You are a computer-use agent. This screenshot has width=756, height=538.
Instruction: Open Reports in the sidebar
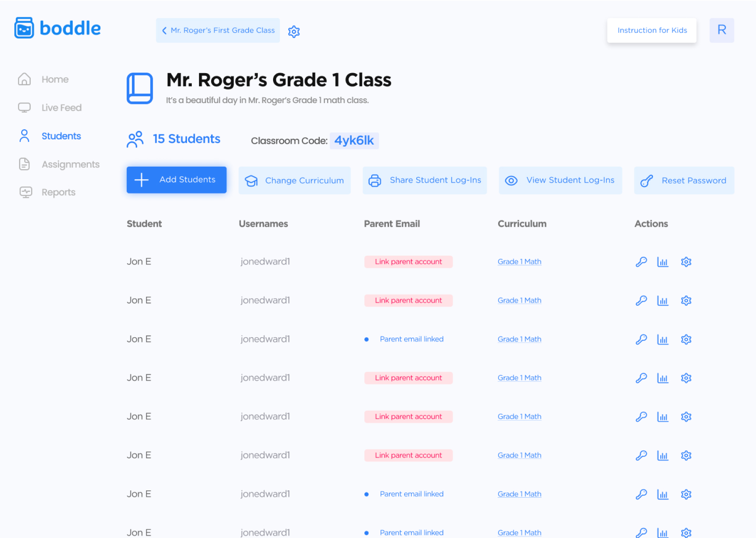[47, 192]
